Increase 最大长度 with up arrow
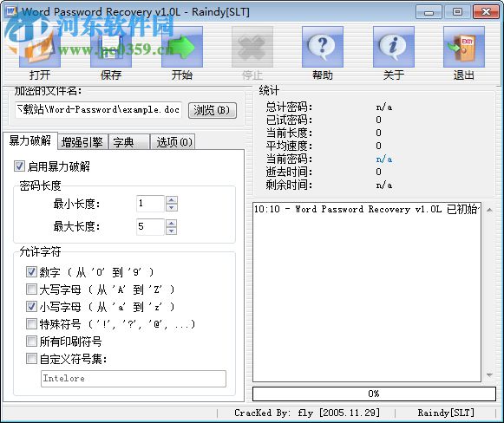This screenshot has height=423, width=504. coord(172,223)
